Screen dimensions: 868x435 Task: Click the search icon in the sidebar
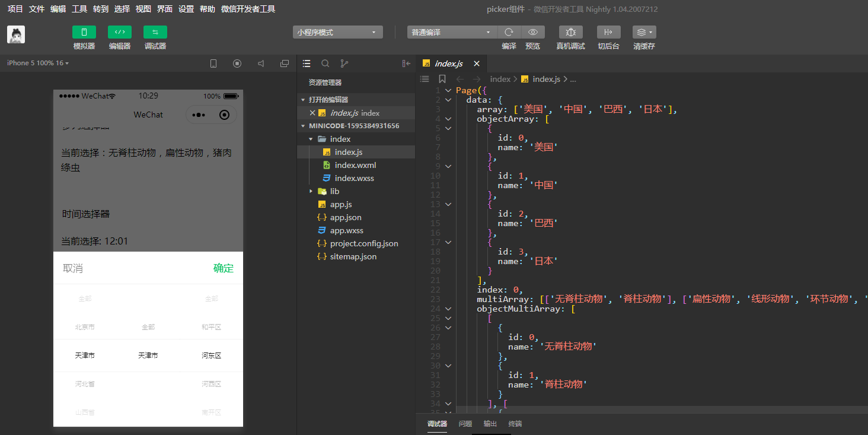[x=325, y=63]
